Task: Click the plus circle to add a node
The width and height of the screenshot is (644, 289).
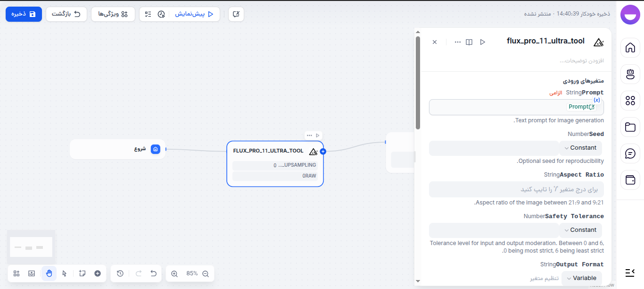Action: tap(97, 273)
